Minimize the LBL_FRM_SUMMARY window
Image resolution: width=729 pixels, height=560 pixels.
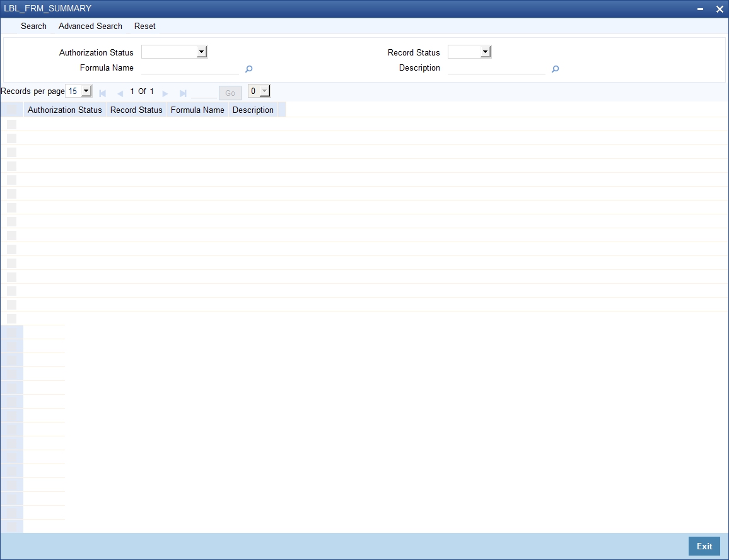tap(700, 9)
